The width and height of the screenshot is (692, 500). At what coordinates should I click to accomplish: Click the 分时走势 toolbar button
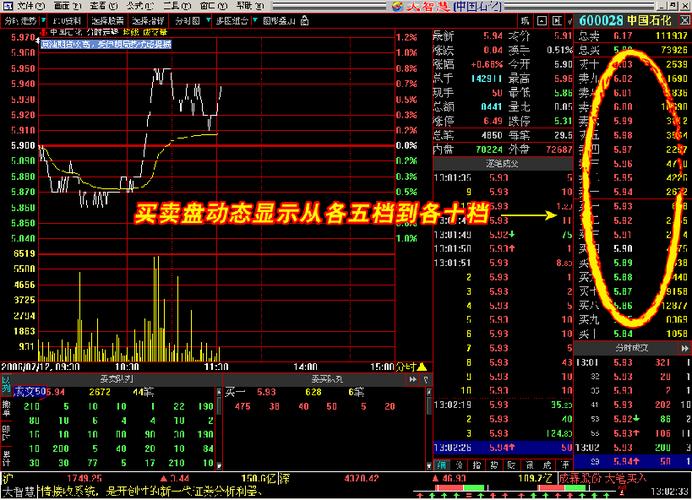pos(21,21)
